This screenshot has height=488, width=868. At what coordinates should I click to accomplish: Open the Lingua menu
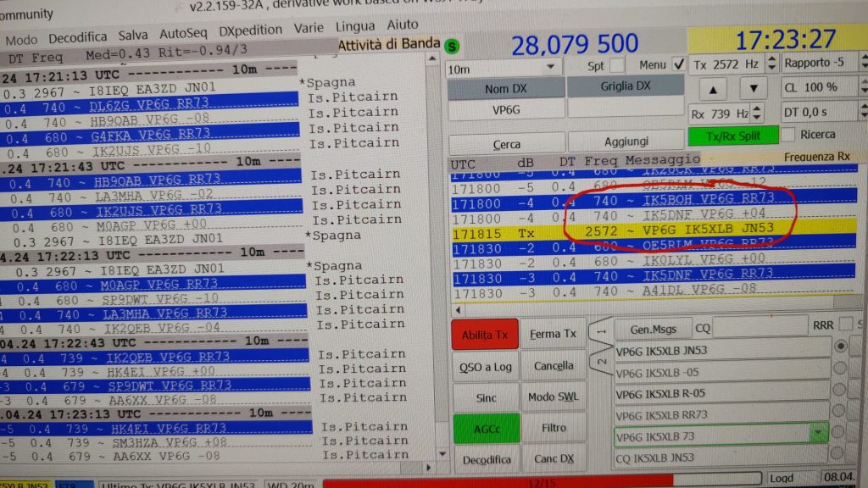tap(355, 26)
